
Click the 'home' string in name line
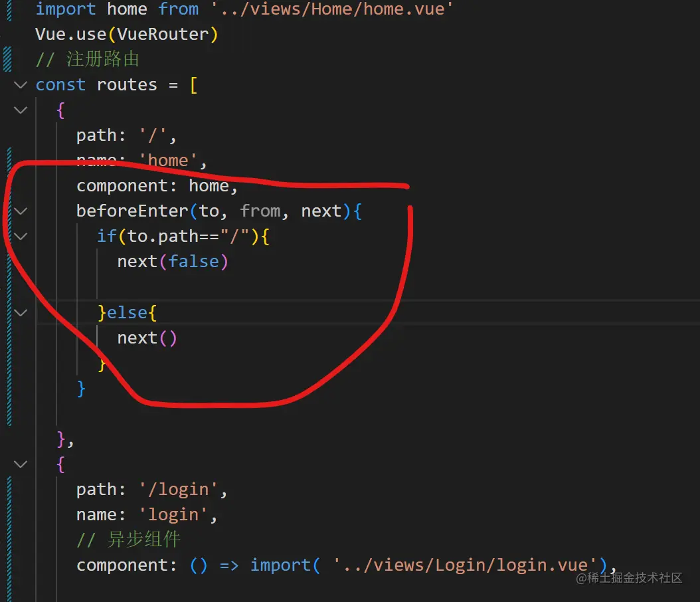pyautogui.click(x=168, y=160)
